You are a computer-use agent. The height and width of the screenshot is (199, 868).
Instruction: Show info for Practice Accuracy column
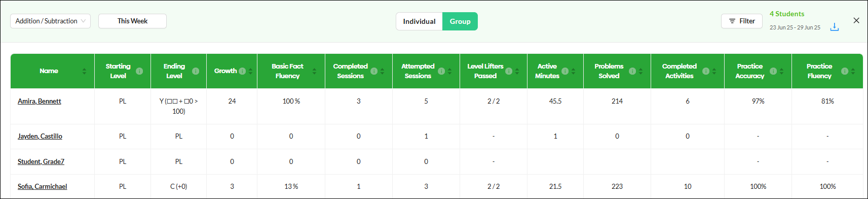pyautogui.click(x=773, y=71)
